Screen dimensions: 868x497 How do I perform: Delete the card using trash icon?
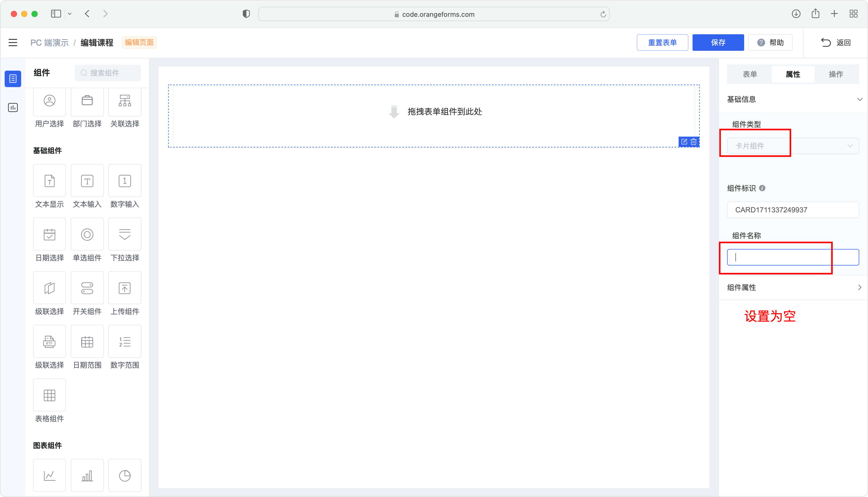click(x=693, y=142)
